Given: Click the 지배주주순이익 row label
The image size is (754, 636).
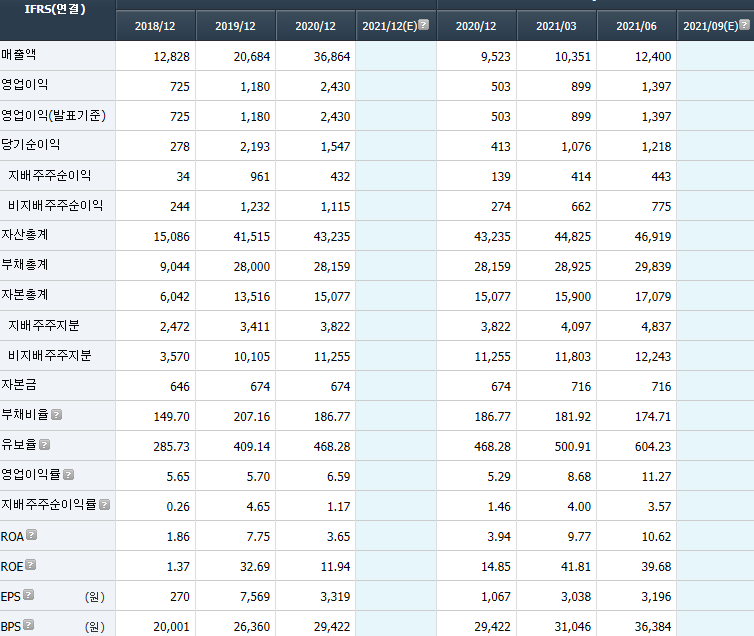Looking at the screenshot, I should [50, 175].
